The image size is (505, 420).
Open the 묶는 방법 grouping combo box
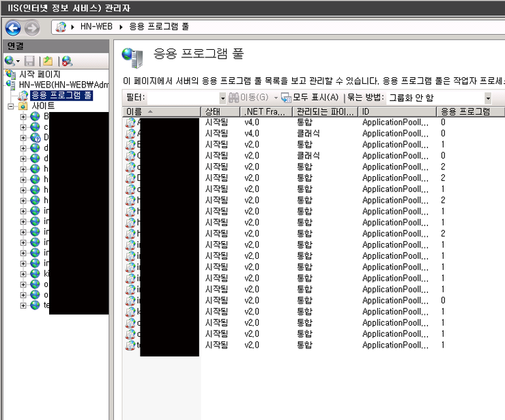point(439,98)
